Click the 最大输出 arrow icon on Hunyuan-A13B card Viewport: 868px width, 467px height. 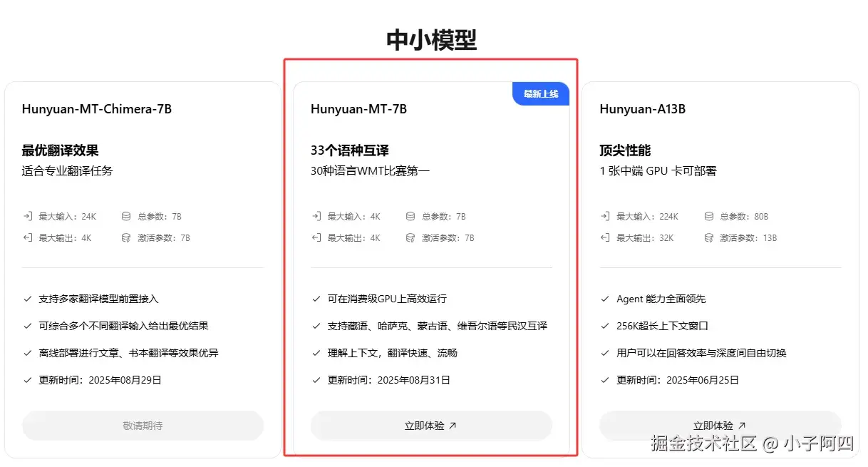point(605,237)
